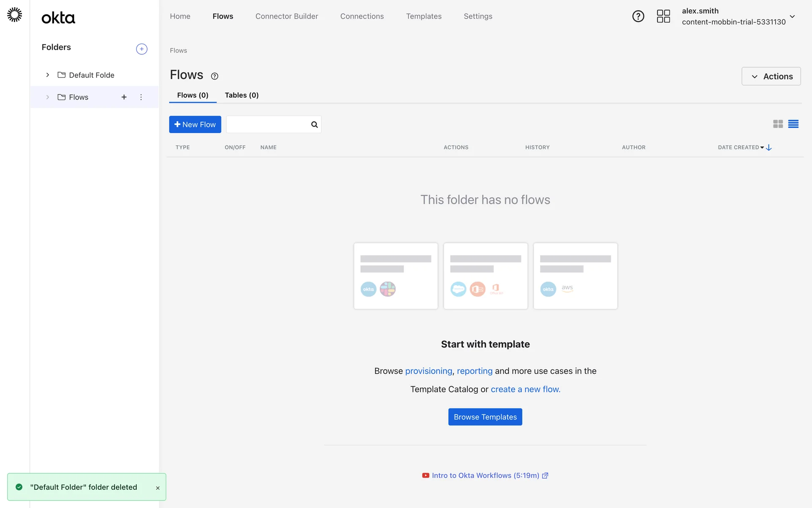Screen dimensions: 812x508
Task: Toggle Date Created sort direction arrow
Action: point(769,147)
